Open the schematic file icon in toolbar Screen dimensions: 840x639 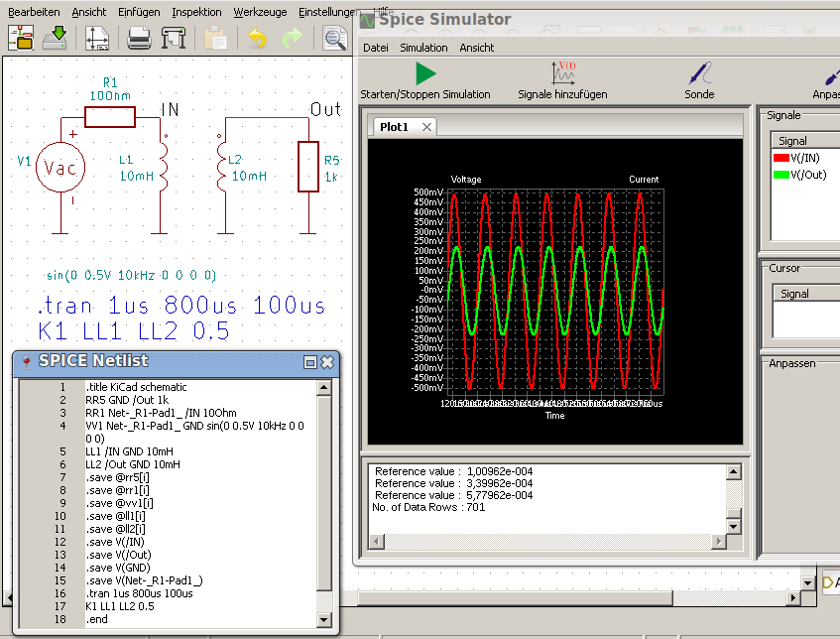[21, 38]
